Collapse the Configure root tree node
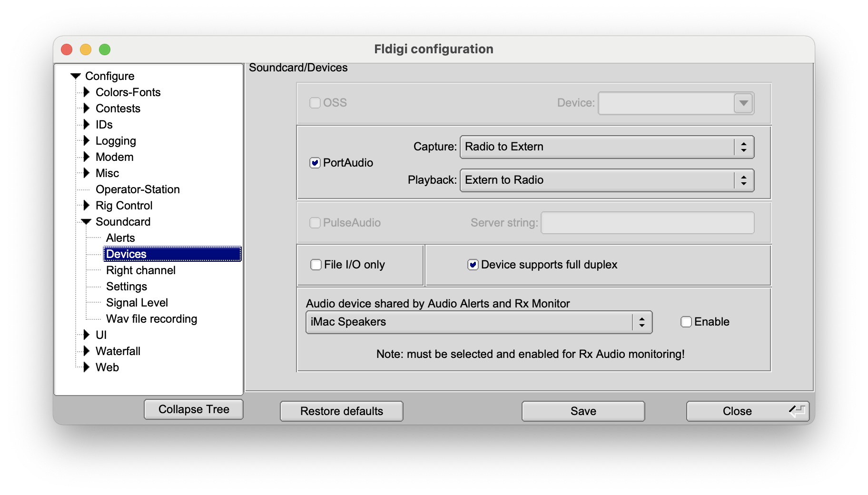This screenshot has height=495, width=868. click(x=76, y=76)
